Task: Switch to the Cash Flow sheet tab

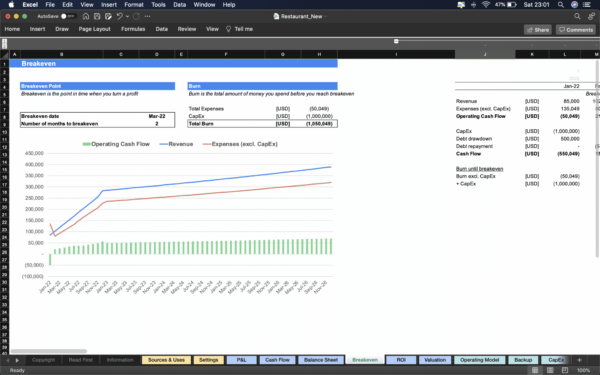Action: pyautogui.click(x=277, y=360)
